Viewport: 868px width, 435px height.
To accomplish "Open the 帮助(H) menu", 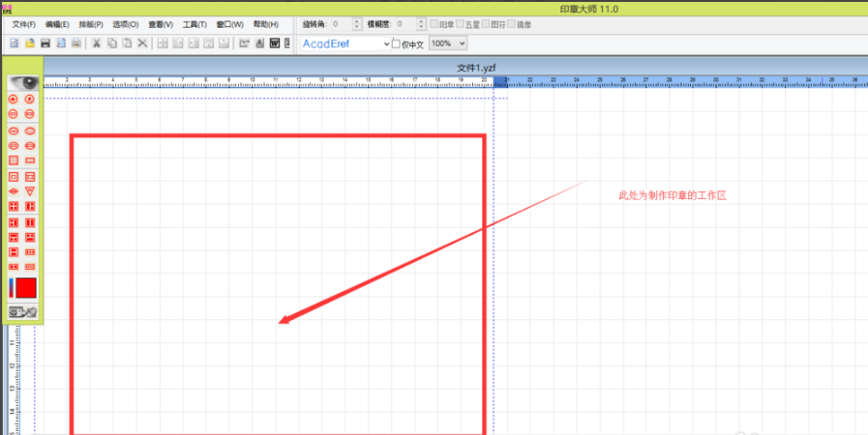I will pyautogui.click(x=266, y=25).
